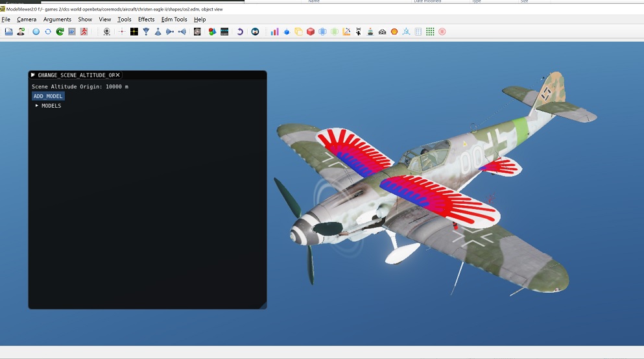The image size is (644, 359).
Task: Click the webcam toolbar icon
Action: pyautogui.click(x=107, y=32)
